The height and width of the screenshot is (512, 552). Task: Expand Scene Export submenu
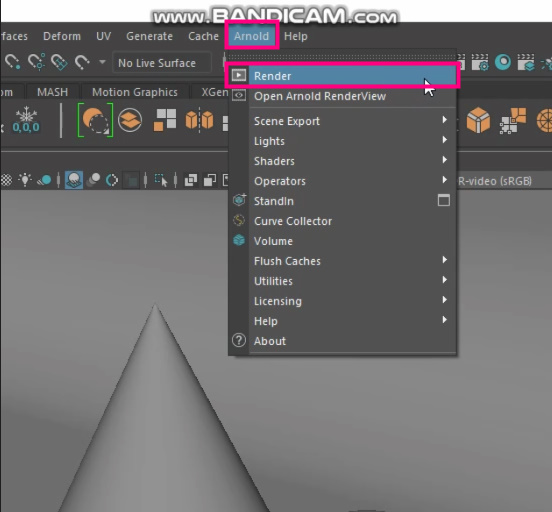pyautogui.click(x=342, y=121)
